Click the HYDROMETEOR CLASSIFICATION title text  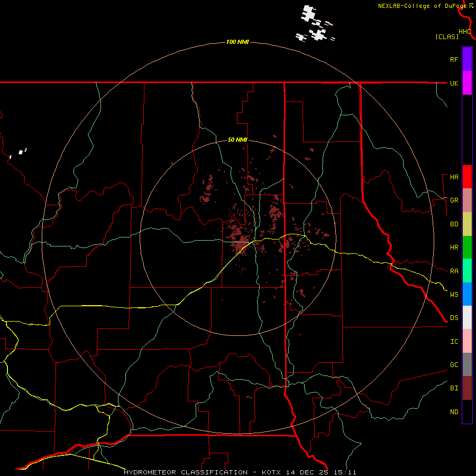[x=186, y=472]
